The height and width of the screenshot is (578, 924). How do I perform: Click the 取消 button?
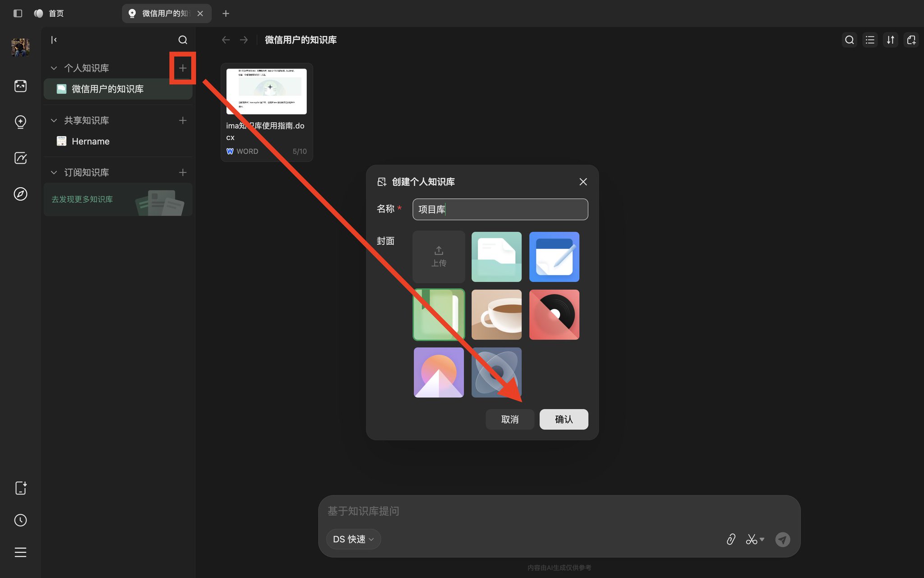tap(510, 420)
